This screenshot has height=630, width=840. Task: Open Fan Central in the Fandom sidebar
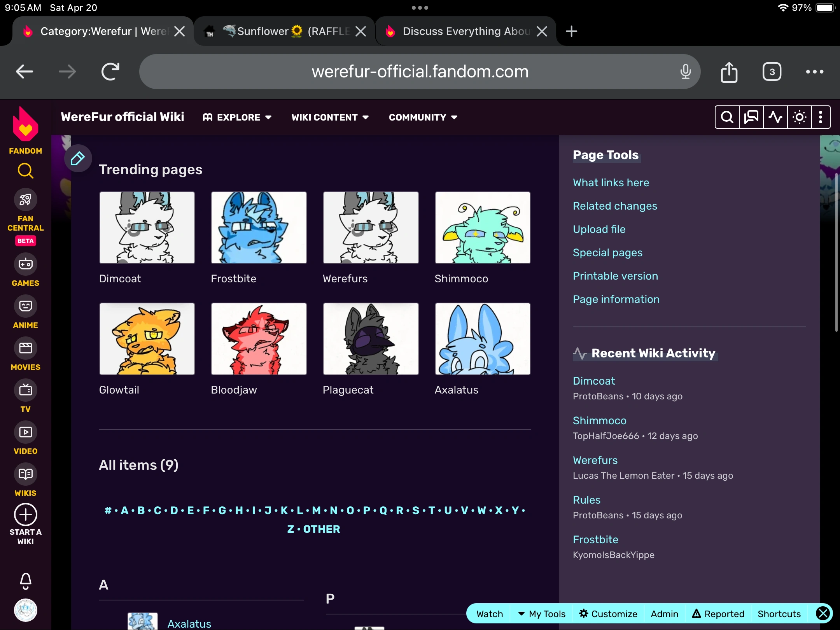click(x=25, y=199)
